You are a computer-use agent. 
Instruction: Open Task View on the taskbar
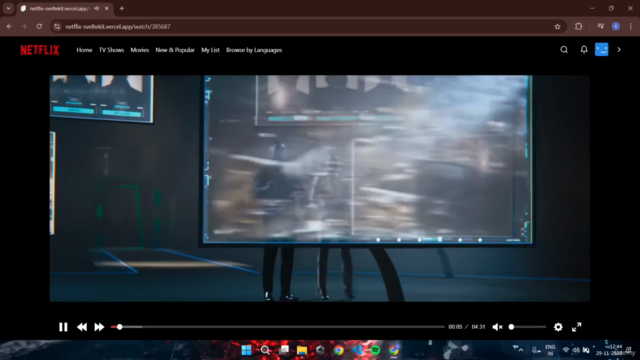pyautogui.click(x=284, y=350)
